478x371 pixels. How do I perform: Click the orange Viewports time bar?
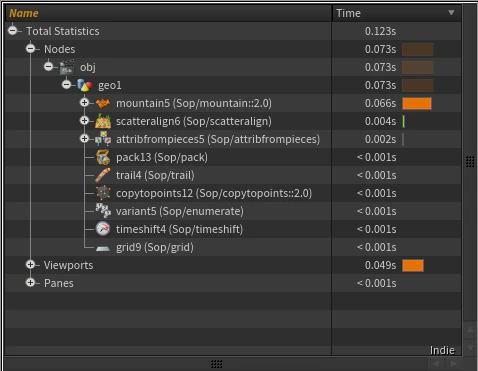[413, 266]
